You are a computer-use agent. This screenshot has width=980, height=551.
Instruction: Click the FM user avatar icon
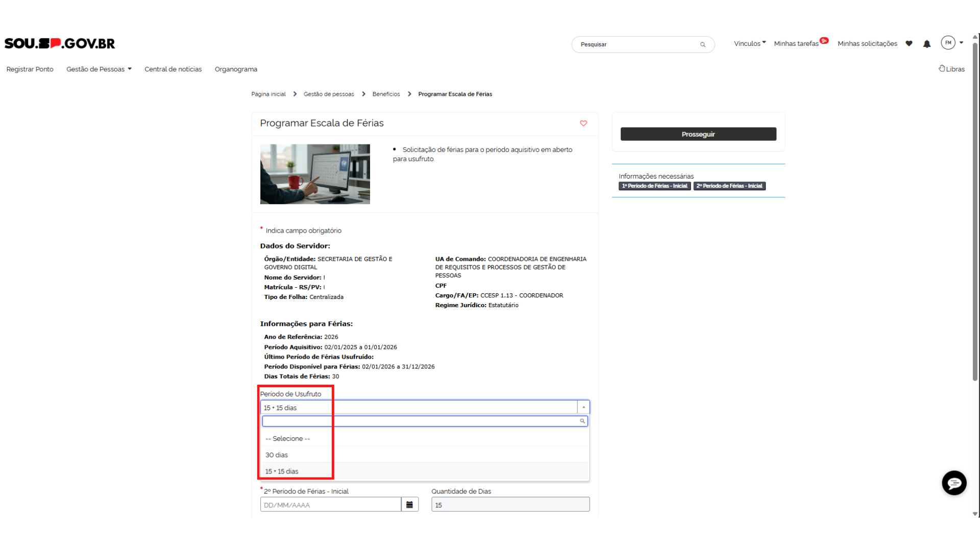948,43
